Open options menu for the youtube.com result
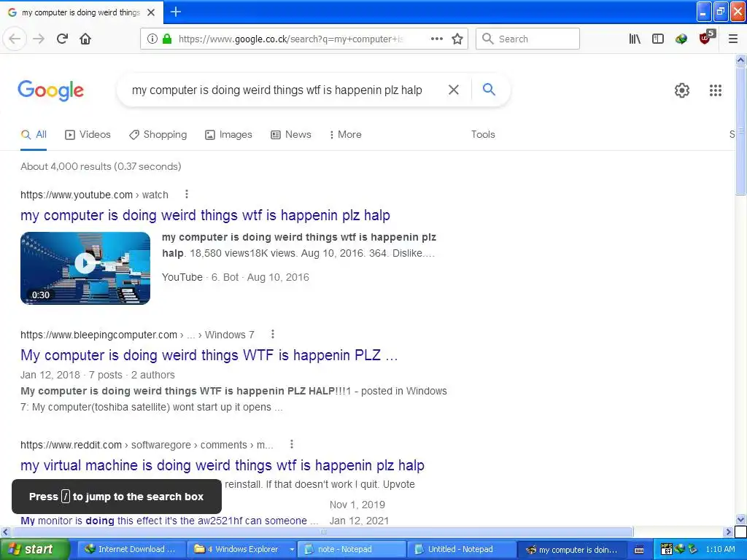This screenshot has width=747, height=560. (187, 194)
